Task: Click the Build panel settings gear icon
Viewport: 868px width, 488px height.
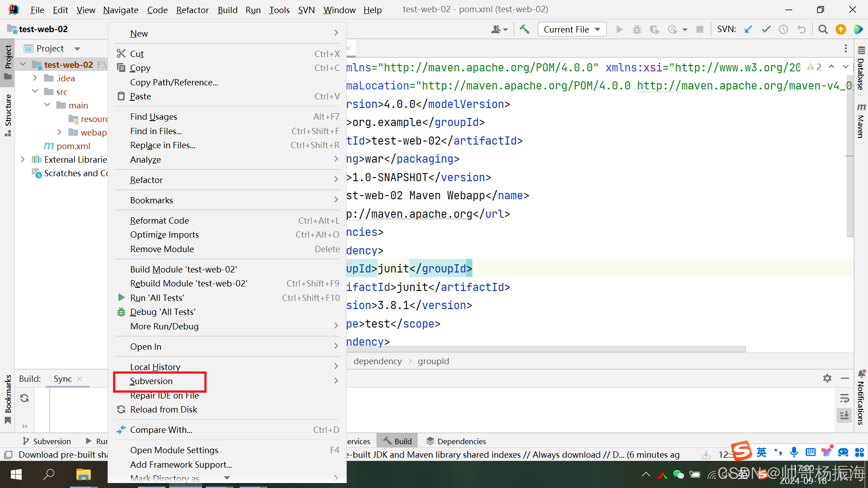Action: click(827, 378)
